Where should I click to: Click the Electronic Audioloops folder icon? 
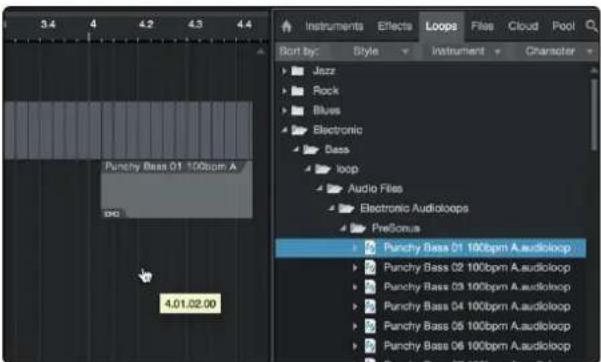346,209
